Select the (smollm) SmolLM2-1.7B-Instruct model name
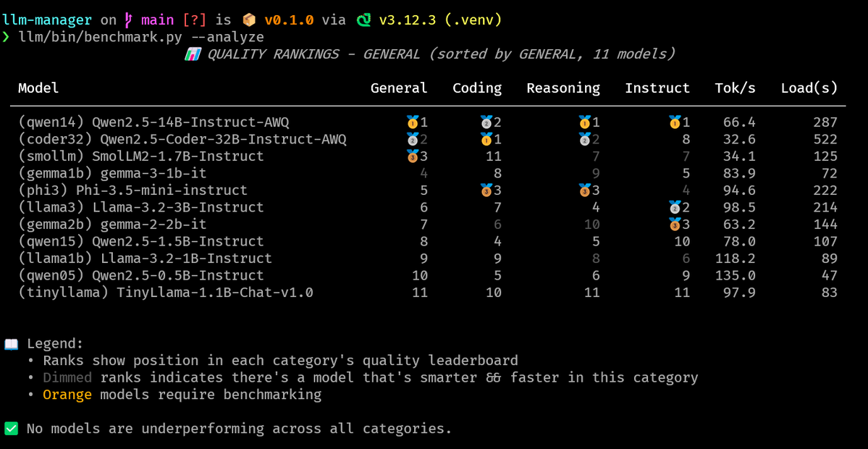The height and width of the screenshot is (449, 868). [x=141, y=156]
